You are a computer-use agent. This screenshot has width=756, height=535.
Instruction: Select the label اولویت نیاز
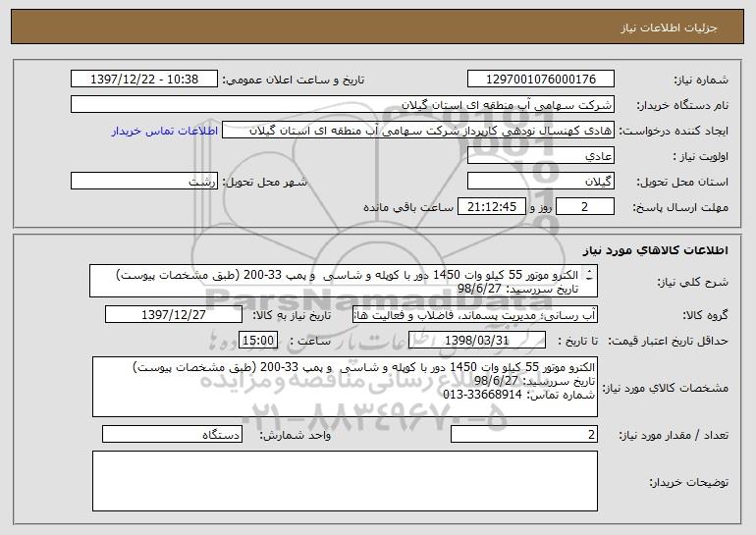pyautogui.click(x=701, y=156)
